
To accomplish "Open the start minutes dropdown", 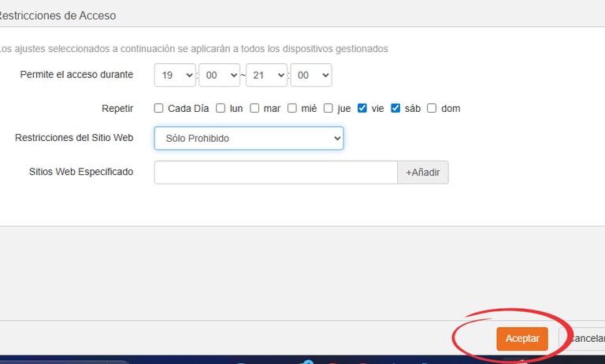I will tap(219, 75).
